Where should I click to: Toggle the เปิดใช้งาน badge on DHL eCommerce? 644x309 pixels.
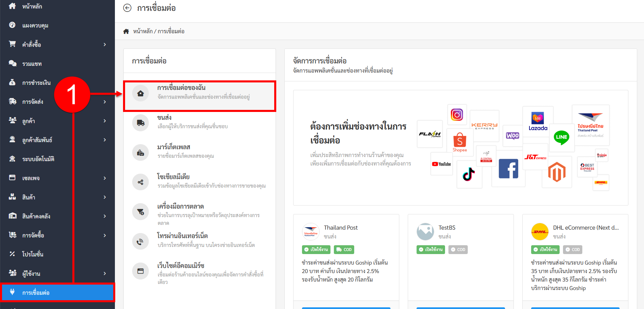[545, 250]
